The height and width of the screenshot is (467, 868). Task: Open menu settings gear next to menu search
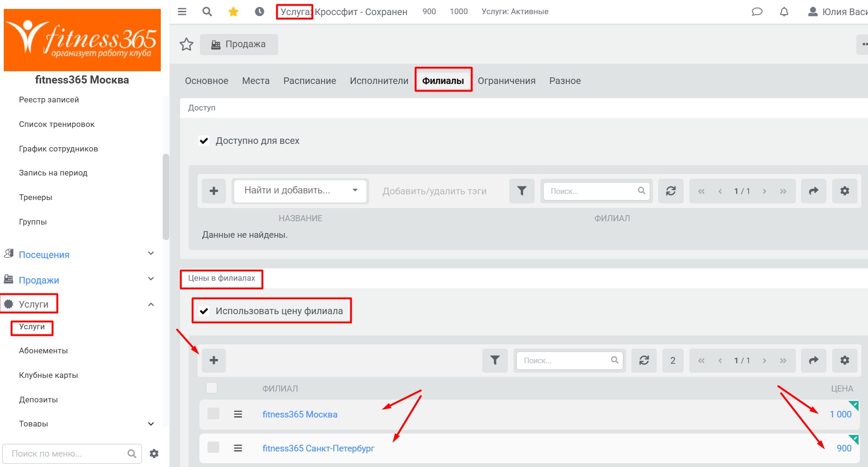tap(154, 454)
